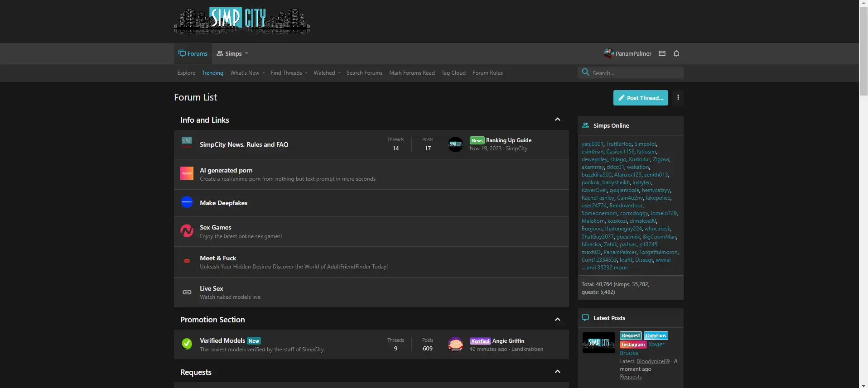This screenshot has height=388, width=868.
Task: Open the Bloodynice89 user link
Action: (653, 361)
